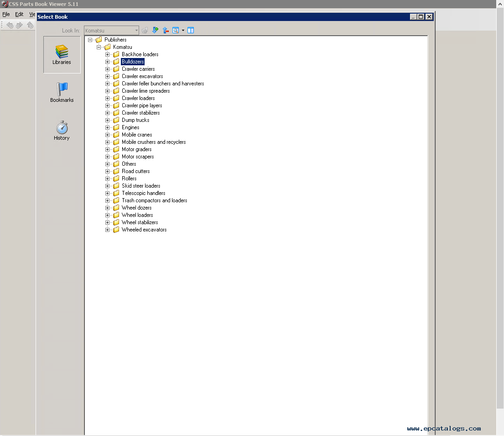Expand the Crawler loaders node

(x=107, y=98)
